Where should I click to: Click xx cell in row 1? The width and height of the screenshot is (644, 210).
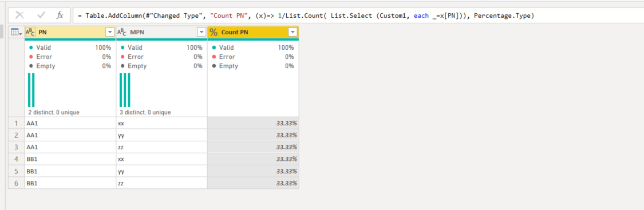point(162,123)
